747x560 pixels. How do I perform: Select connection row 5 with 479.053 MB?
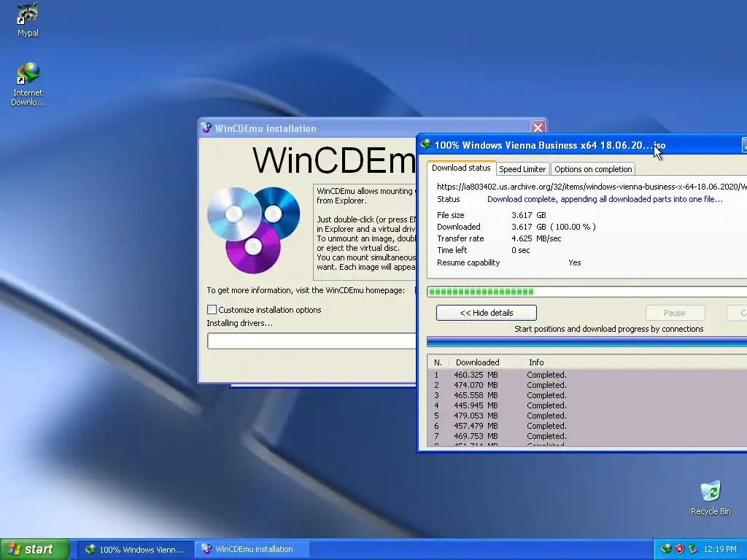[x=587, y=416]
